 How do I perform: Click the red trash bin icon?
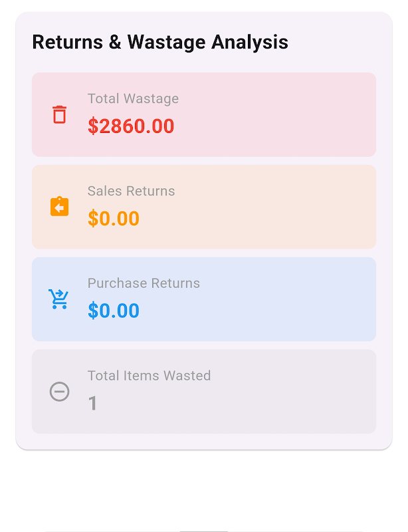60,114
